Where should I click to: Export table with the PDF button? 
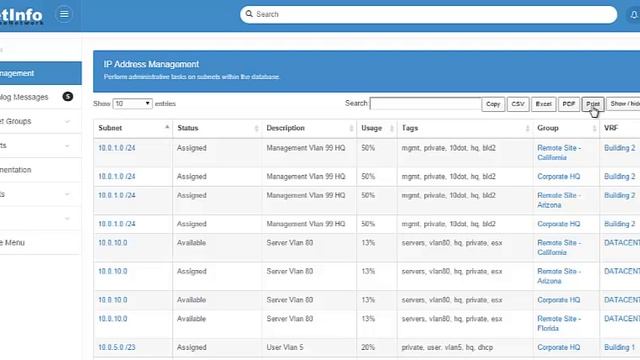click(569, 104)
